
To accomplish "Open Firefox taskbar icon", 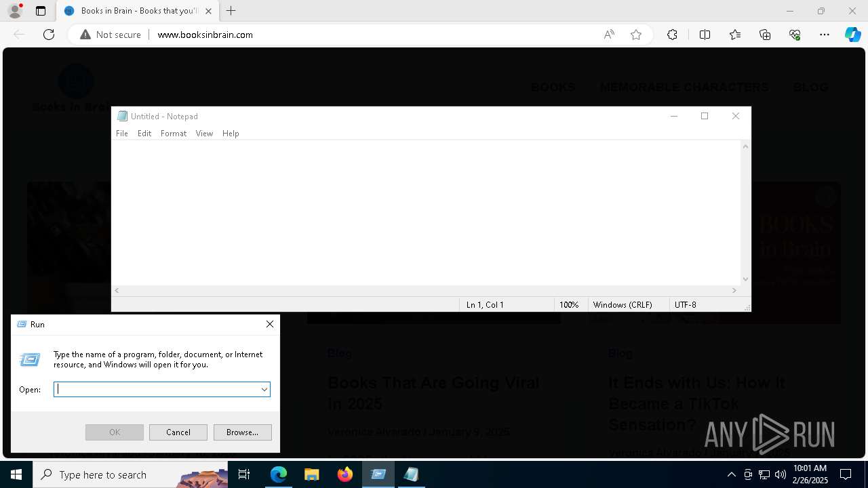I will pos(345,474).
